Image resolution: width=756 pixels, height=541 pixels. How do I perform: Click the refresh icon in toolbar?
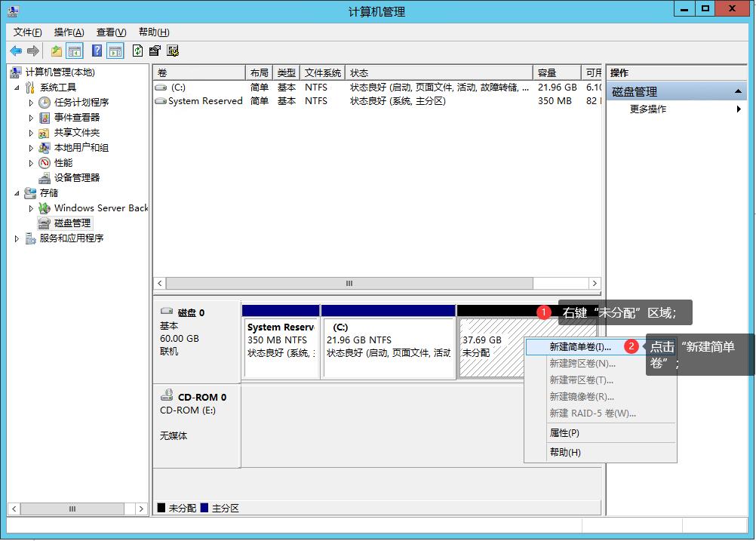tap(137, 51)
